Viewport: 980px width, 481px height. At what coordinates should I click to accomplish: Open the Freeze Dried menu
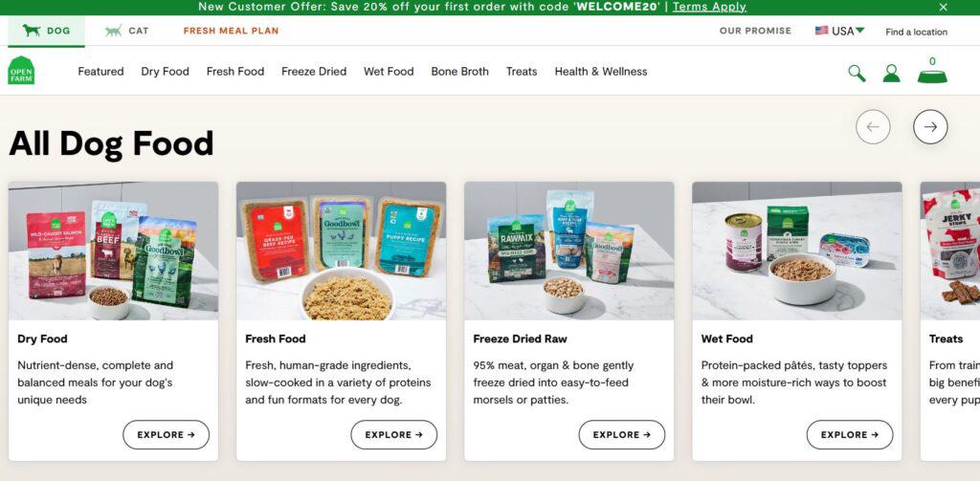click(x=314, y=71)
